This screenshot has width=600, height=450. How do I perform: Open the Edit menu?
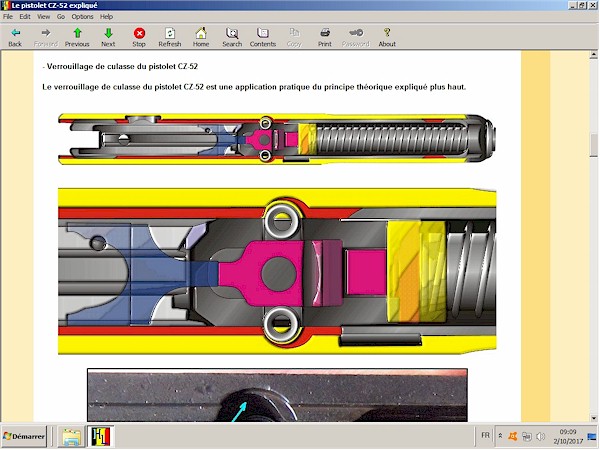pyautogui.click(x=25, y=16)
